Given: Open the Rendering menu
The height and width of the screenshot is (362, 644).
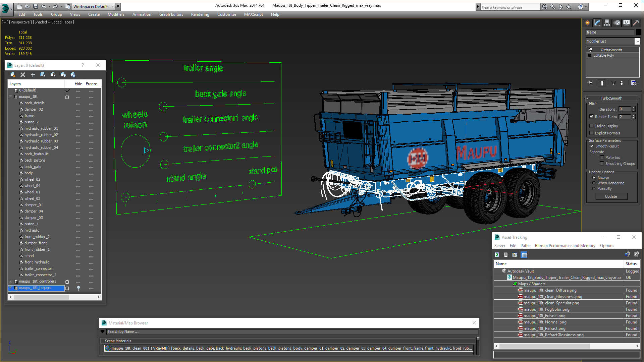Looking at the screenshot, I should [x=200, y=14].
